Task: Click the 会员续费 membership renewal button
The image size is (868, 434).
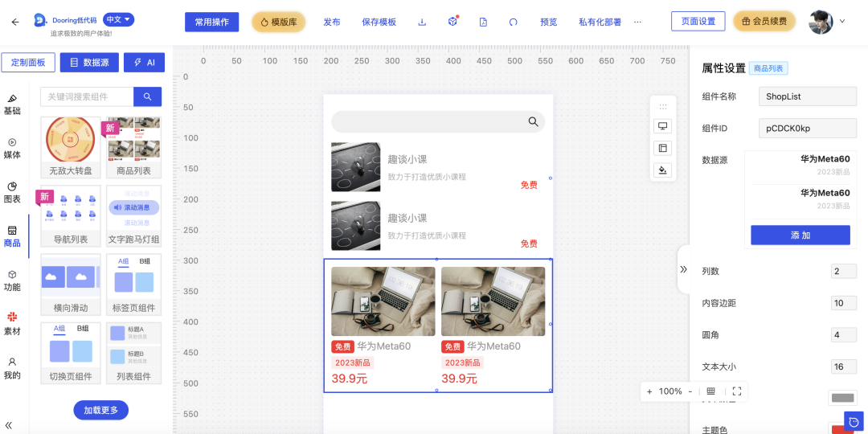Action: pos(764,21)
